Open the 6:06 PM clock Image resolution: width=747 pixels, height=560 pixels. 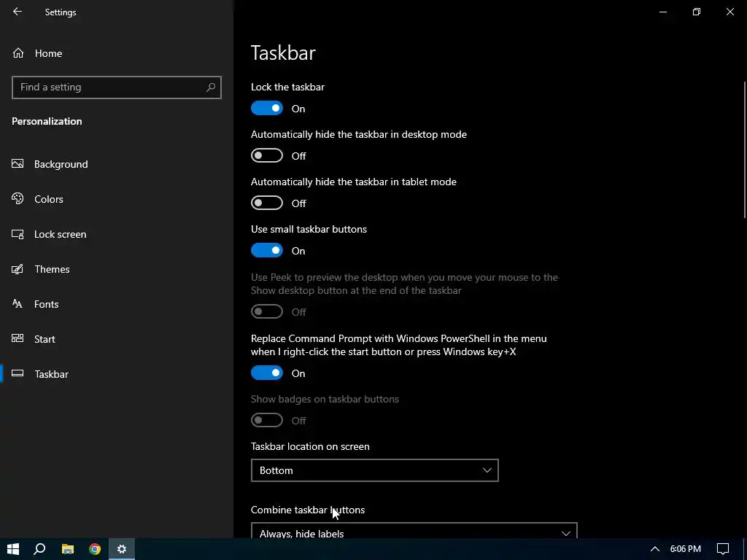685,549
